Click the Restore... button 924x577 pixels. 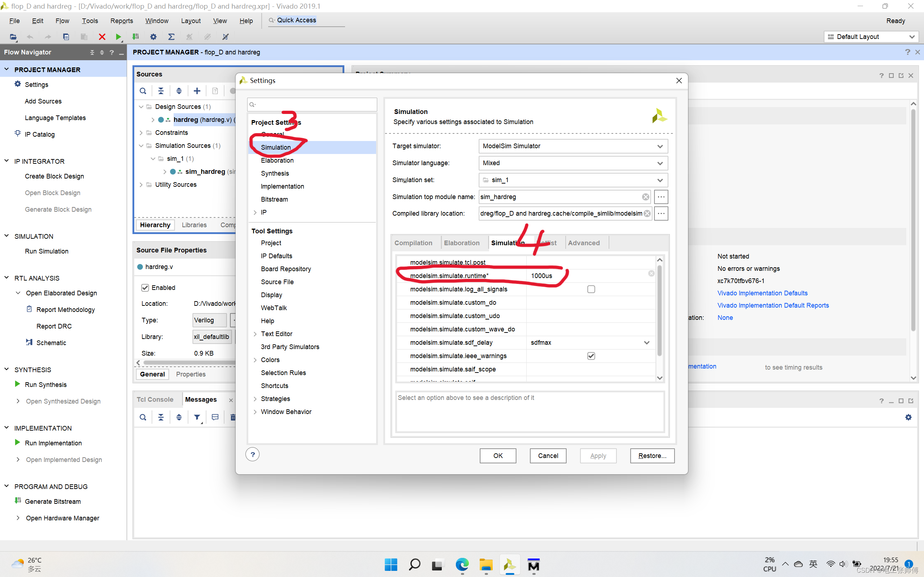coord(652,455)
